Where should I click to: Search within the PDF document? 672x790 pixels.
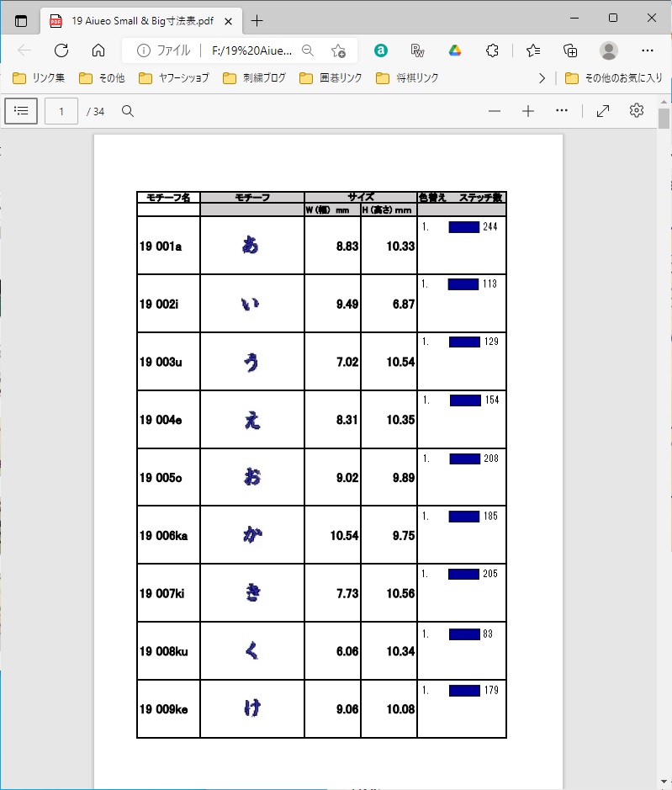128,111
